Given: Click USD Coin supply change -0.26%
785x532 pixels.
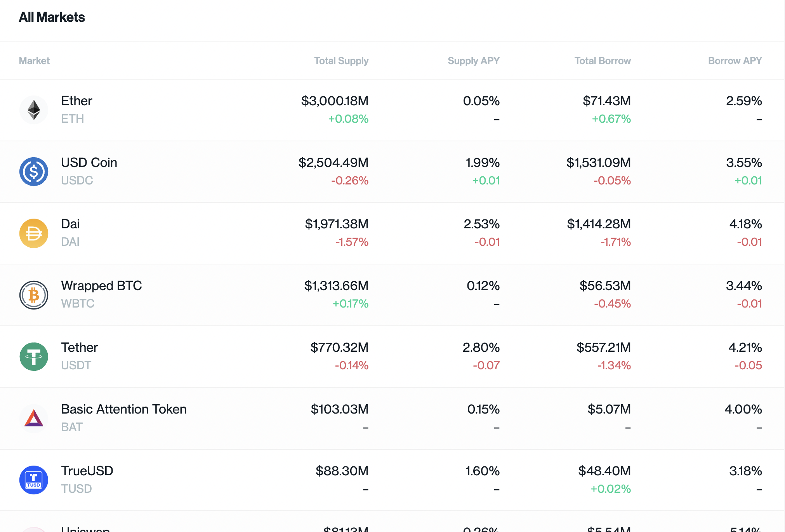Looking at the screenshot, I should tap(350, 181).
